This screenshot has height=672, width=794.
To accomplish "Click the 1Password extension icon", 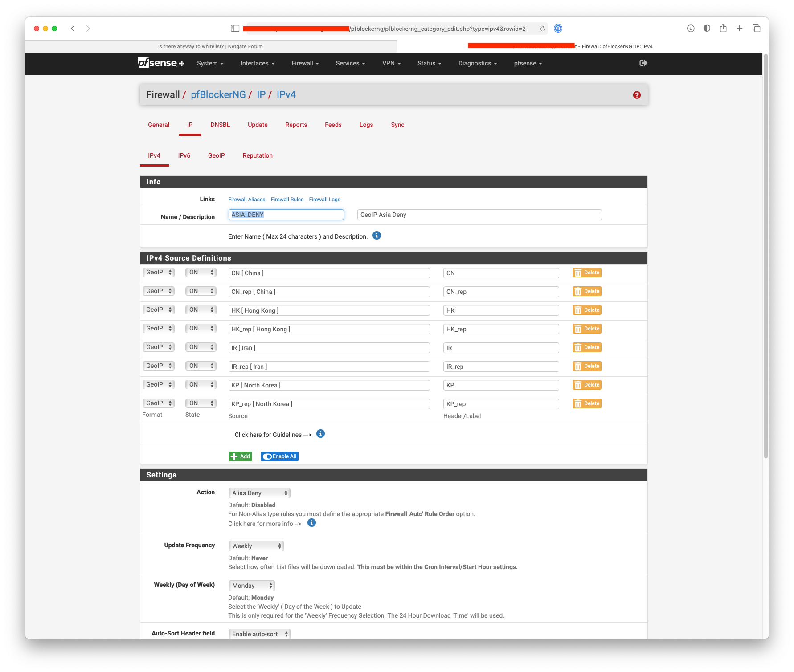I will [x=558, y=29].
